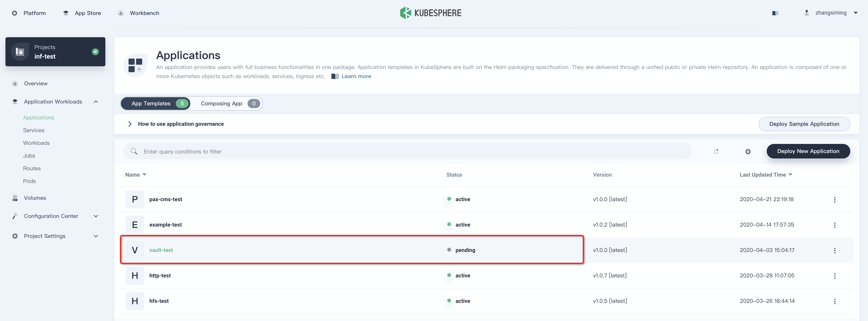Click the search magnifier icon
The image size is (868, 321).
pyautogui.click(x=134, y=151)
